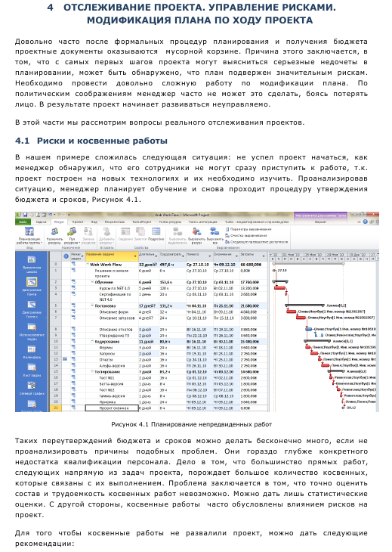Click the Утверждение ТЗ task name

[x=116, y=336]
